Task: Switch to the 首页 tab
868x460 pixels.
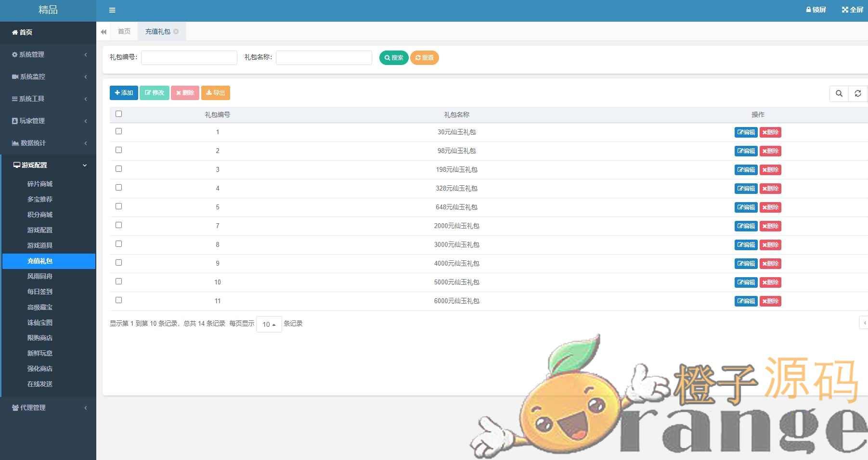Action: point(124,32)
